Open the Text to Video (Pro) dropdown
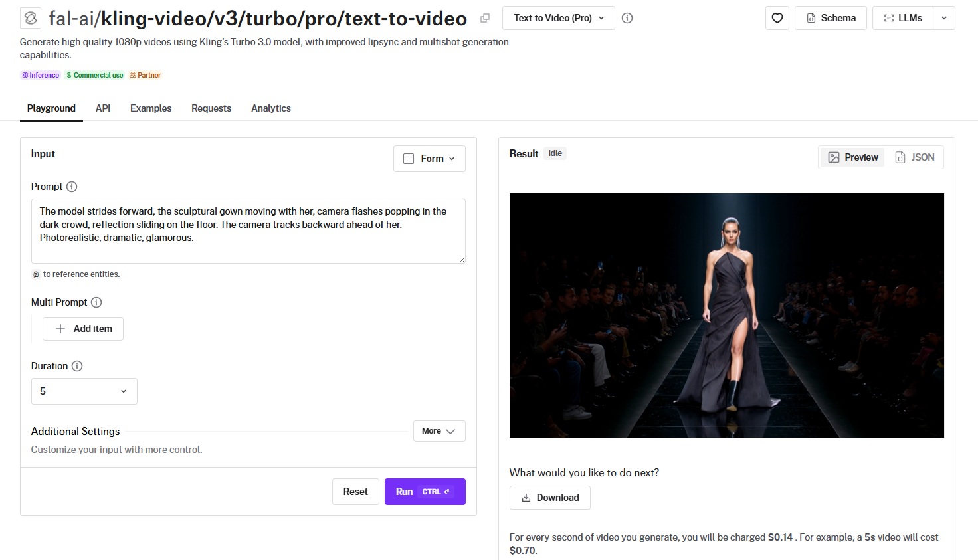The width and height of the screenshot is (978, 560). 559,18
